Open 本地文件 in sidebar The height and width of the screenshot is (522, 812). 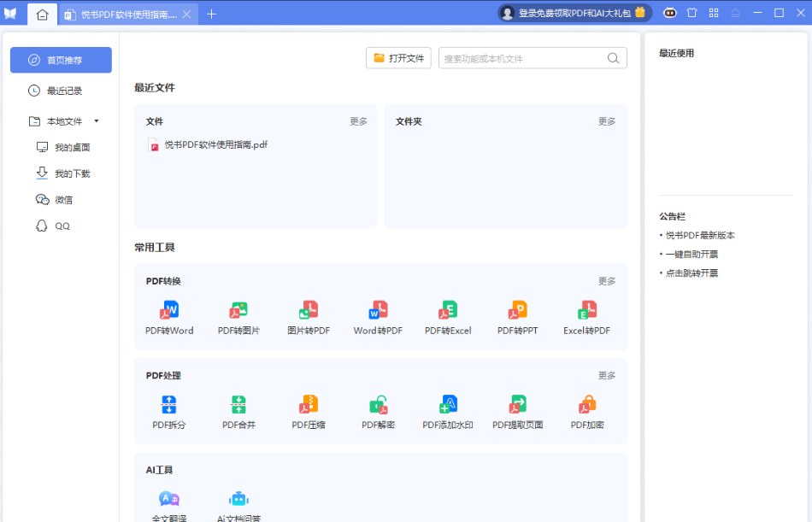[61, 121]
